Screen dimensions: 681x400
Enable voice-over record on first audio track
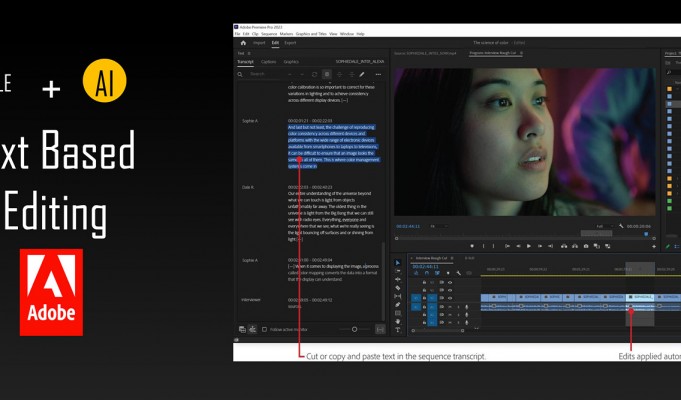[x=467, y=307]
